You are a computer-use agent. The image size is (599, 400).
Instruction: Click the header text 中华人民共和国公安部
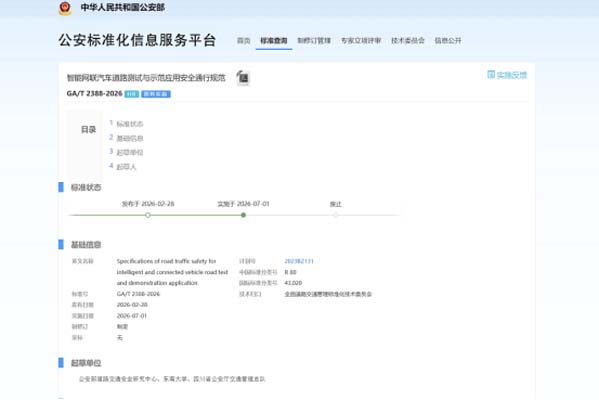point(123,7)
